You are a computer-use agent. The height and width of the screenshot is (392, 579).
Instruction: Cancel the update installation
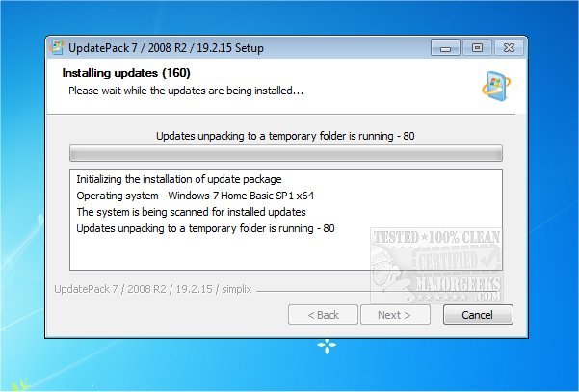[478, 315]
